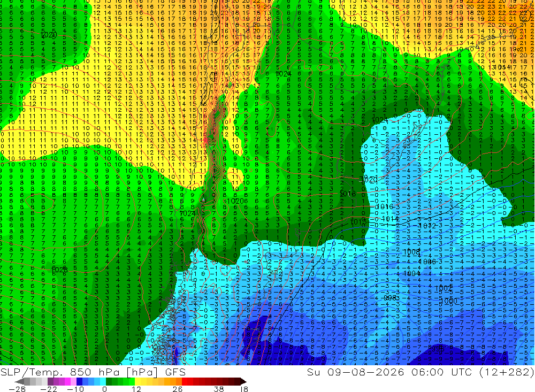Image resolution: width=535 pixels, height=392 pixels.
Task: Click the '-22' legend label
Action: [49, 389]
